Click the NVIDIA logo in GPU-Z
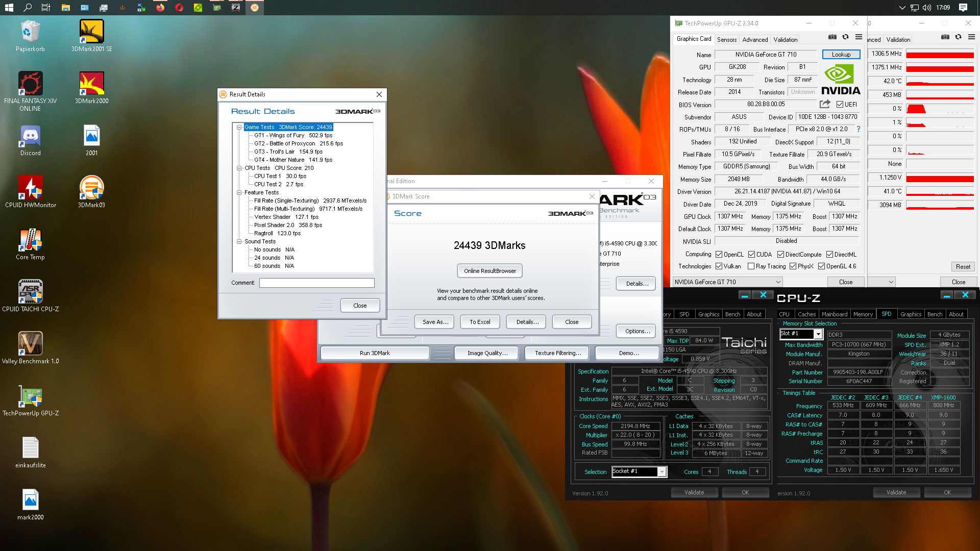Viewport: 980px width, 551px height. click(x=841, y=80)
